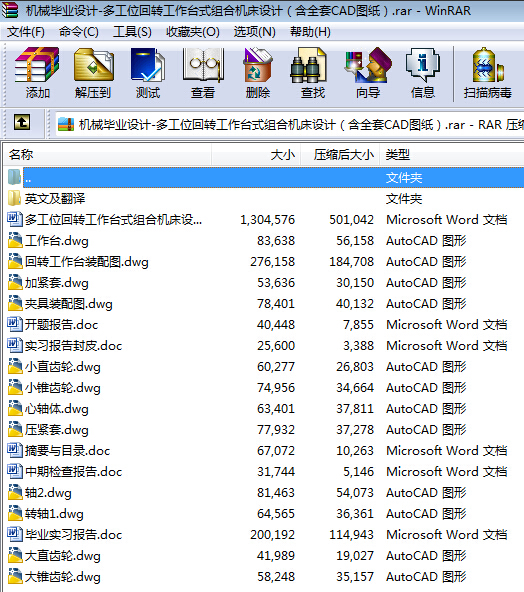Open the 选项(N) menu
The width and height of the screenshot is (524, 592).
pos(254,32)
